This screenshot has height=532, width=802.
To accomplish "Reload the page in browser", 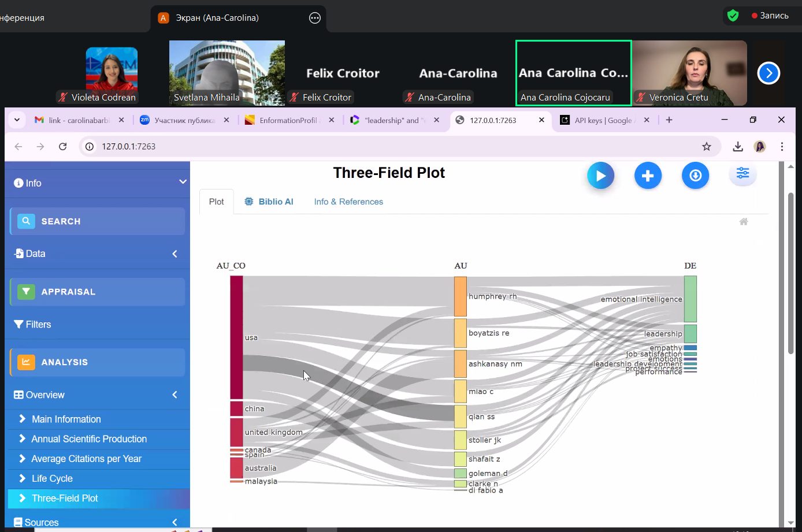I will [63, 147].
